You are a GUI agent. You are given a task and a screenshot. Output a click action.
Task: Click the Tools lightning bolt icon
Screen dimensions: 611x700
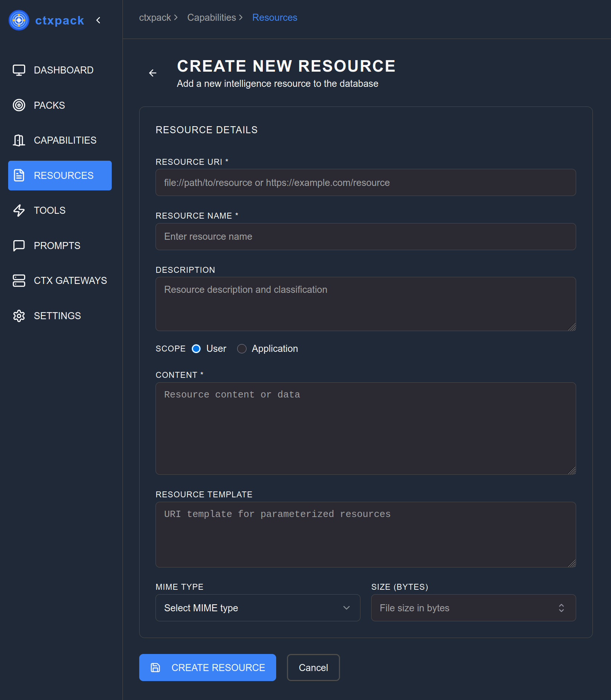(x=19, y=210)
